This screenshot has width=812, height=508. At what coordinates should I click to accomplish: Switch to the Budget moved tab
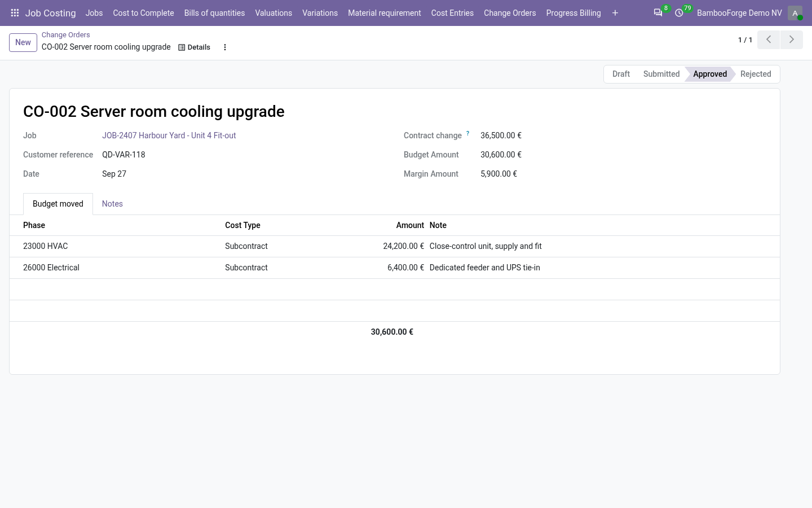pos(58,204)
